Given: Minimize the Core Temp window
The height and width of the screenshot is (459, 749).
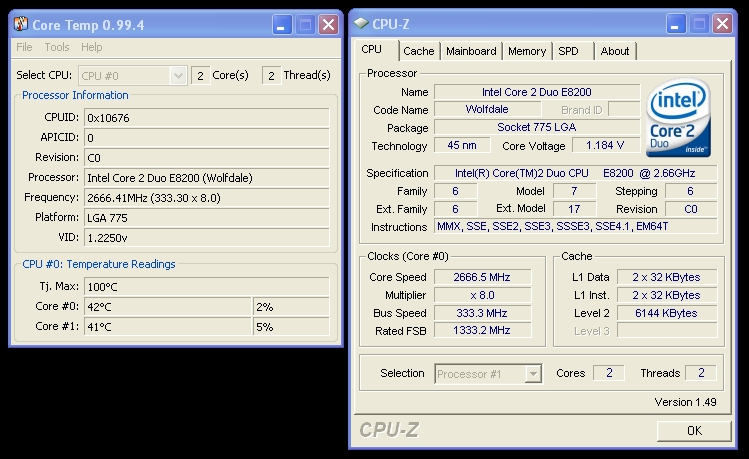Looking at the screenshot, I should [x=282, y=24].
